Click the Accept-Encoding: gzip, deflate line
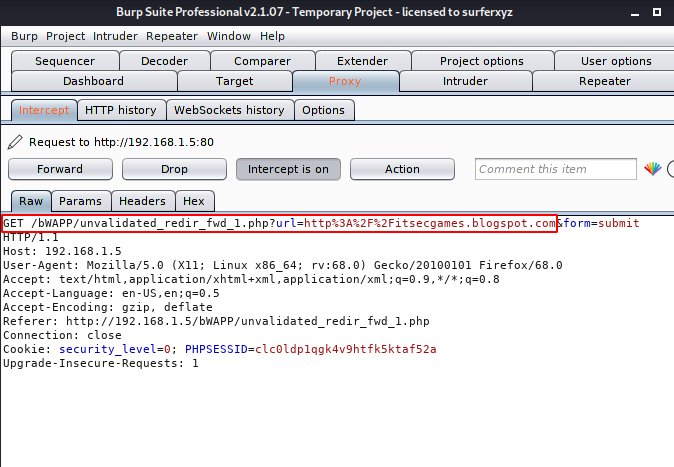Viewport: 674px width, 467px height. (x=108, y=307)
